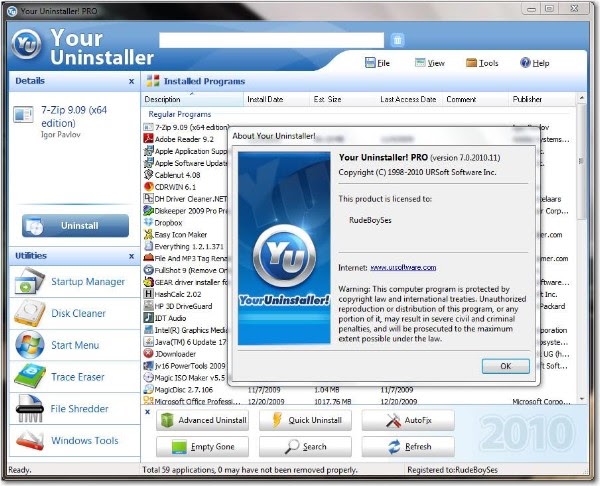Click the Empty Gone button
The image size is (600, 486).
tap(202, 447)
